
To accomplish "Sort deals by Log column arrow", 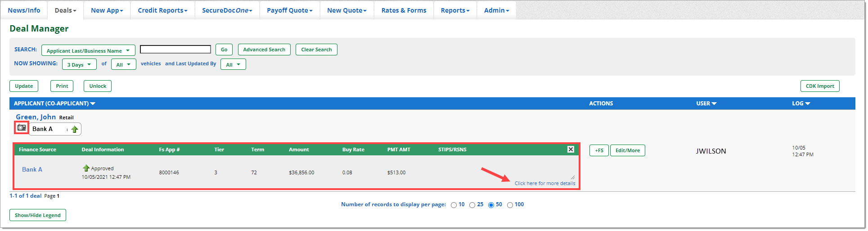I will tap(808, 104).
